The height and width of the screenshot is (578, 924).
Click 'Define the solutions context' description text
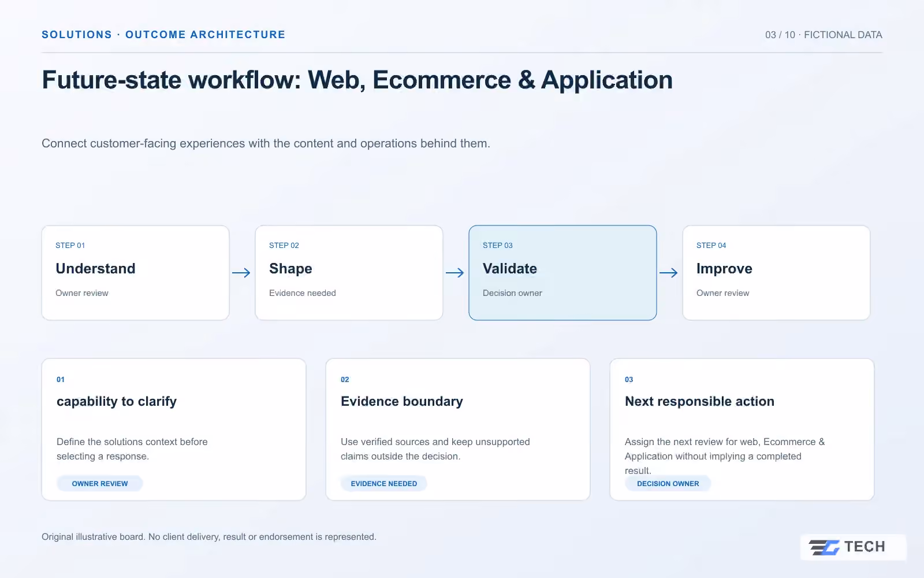pyautogui.click(x=132, y=449)
